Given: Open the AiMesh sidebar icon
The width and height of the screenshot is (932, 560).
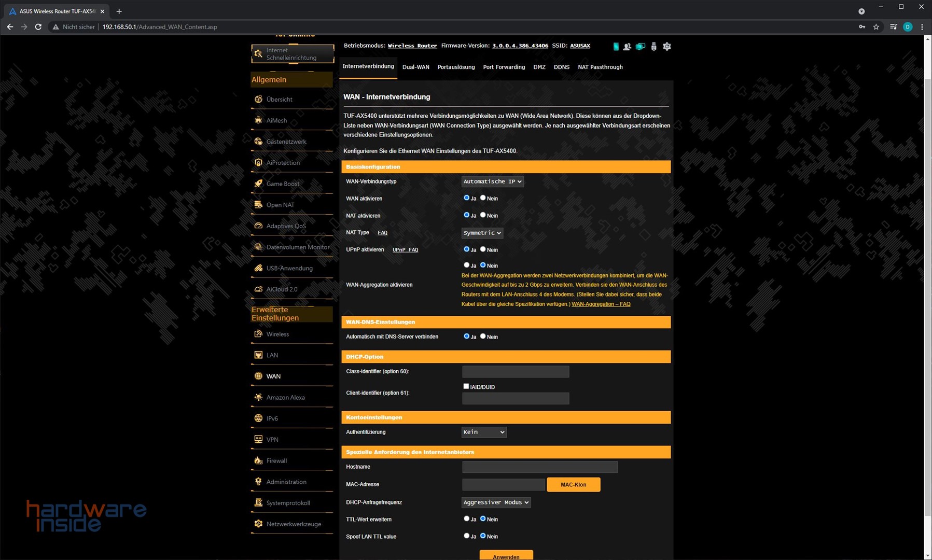Looking at the screenshot, I should [x=258, y=120].
